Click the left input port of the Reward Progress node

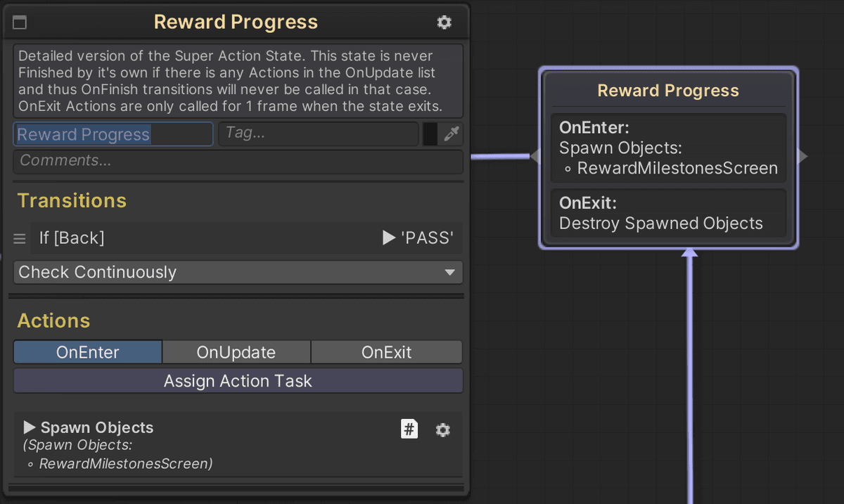(x=535, y=156)
